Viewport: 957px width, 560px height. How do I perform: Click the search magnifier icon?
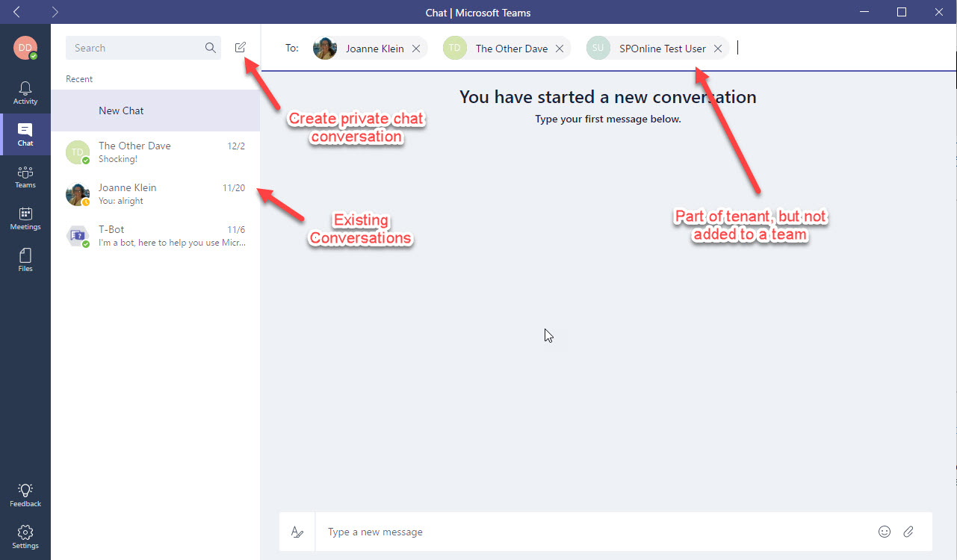point(211,48)
